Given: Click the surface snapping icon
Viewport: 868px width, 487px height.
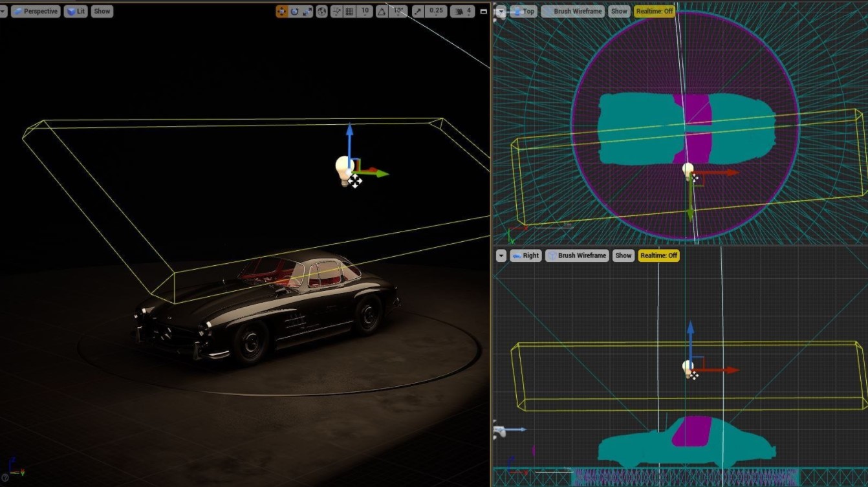Looking at the screenshot, I should point(336,11).
